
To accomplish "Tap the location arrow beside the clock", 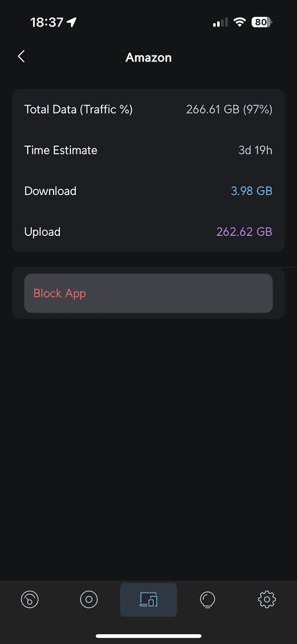I will coord(72,22).
